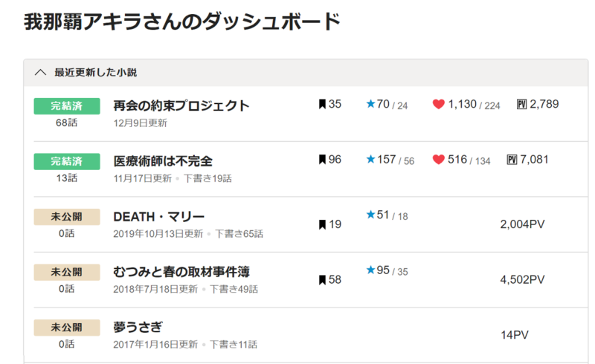Click the PV icon next to 7,081

click(512, 159)
